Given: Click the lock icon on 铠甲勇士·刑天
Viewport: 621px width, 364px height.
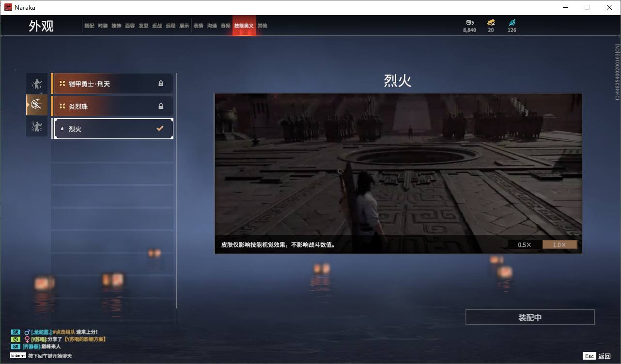Looking at the screenshot, I should pyautogui.click(x=161, y=84).
